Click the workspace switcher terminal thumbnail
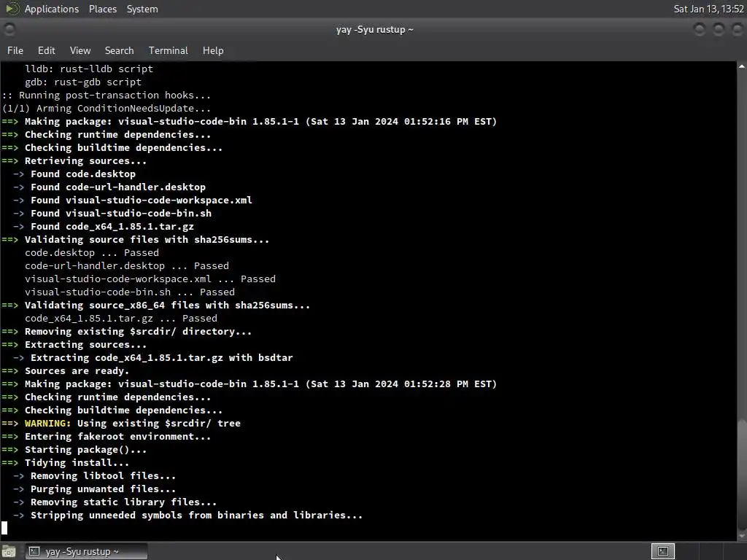Screen dimensions: 747x560 point(663,551)
